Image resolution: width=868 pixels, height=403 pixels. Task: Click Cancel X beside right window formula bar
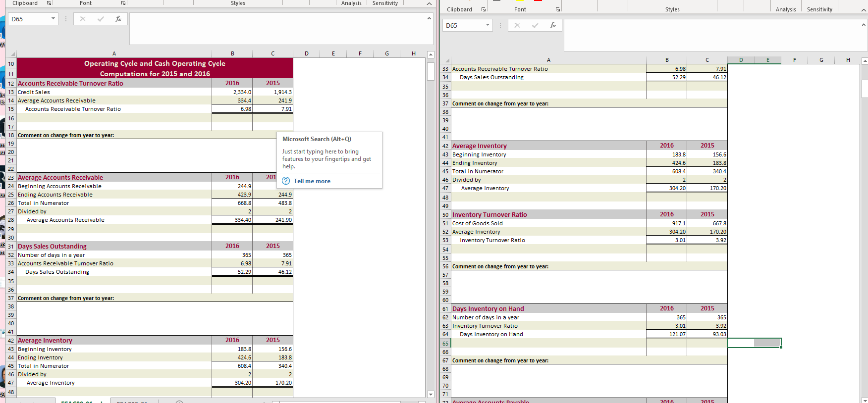517,25
